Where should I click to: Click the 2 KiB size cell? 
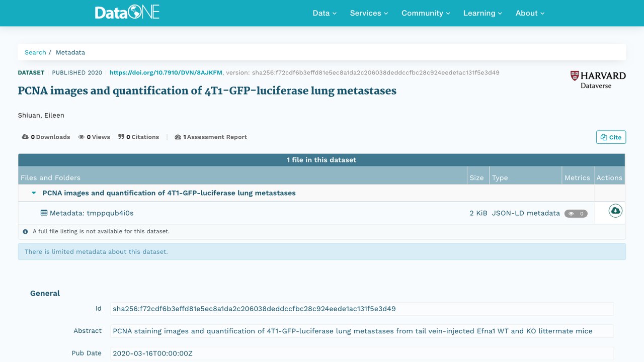pyautogui.click(x=478, y=213)
